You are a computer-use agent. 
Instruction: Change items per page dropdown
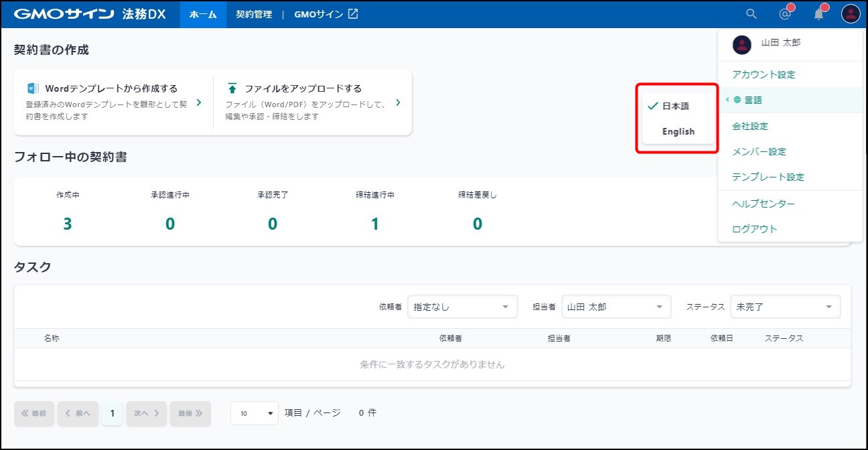(255, 413)
